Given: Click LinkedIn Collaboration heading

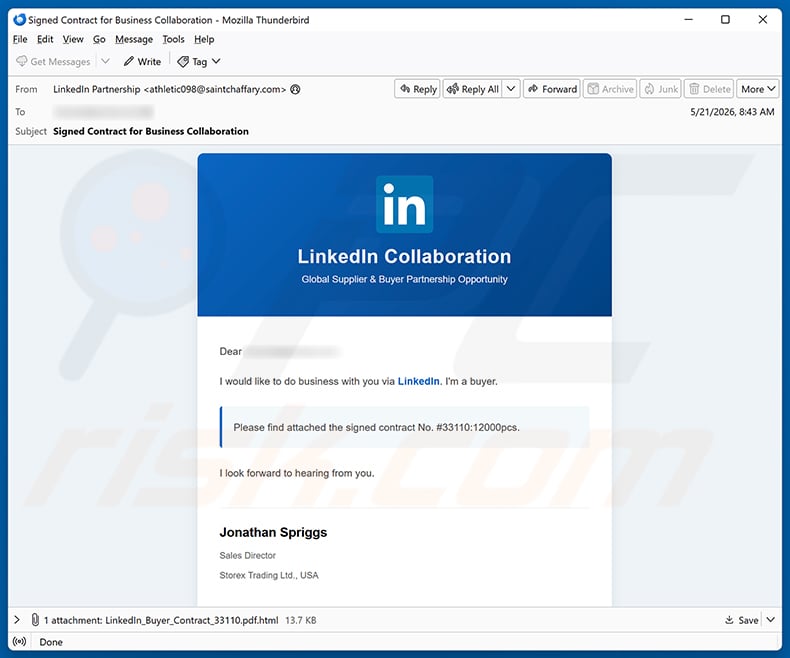Looking at the screenshot, I should (404, 256).
